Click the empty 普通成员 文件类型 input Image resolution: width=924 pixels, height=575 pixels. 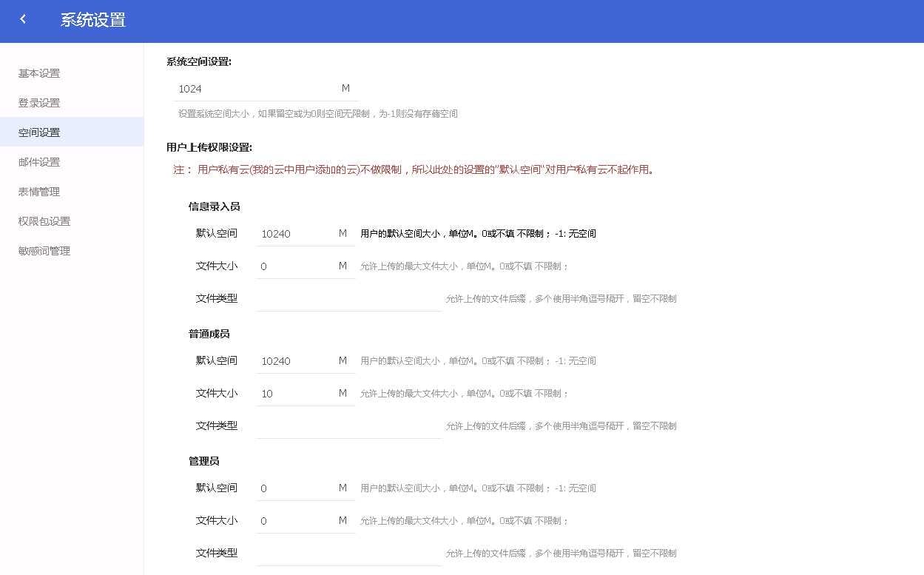(348, 426)
